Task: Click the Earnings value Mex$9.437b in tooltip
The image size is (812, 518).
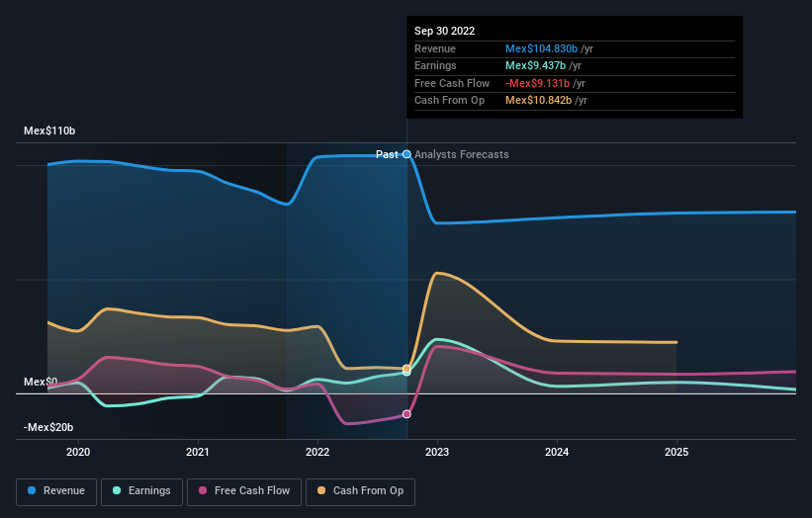Action: point(535,65)
